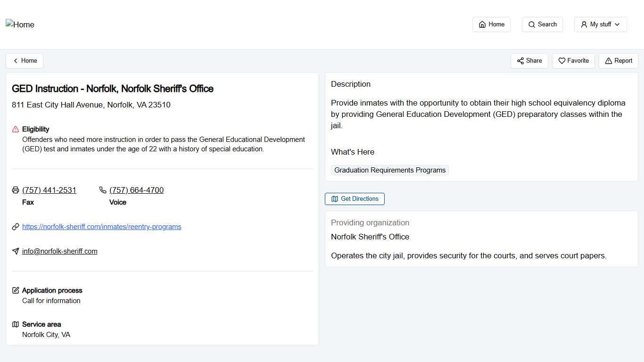Click the paper plane icon beside the email

(x=15, y=251)
